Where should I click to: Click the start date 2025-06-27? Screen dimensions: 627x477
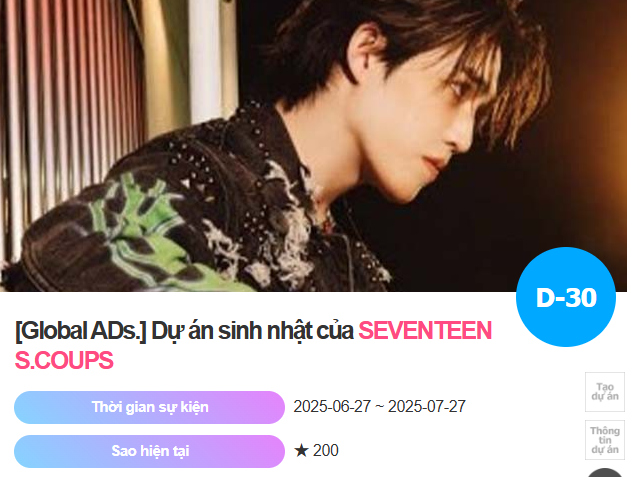[x=332, y=407]
